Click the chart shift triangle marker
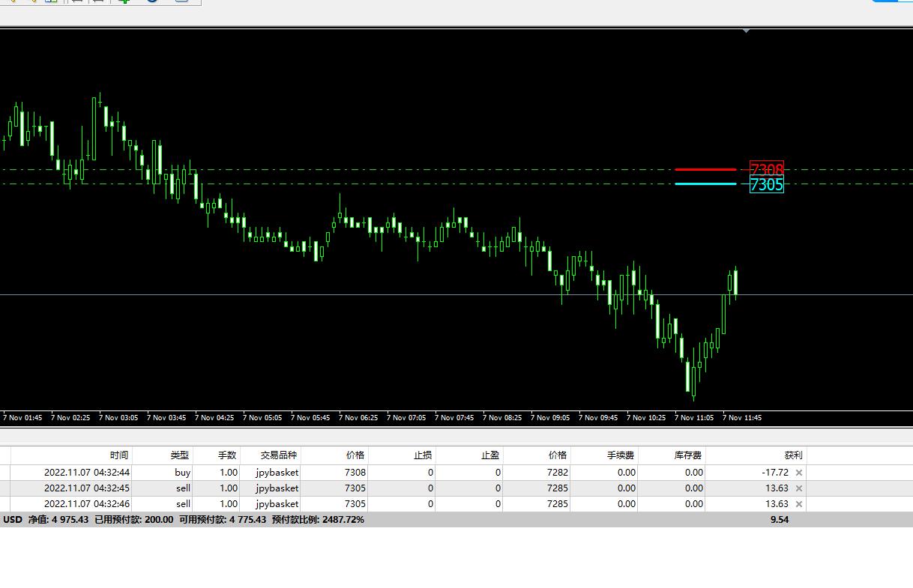Viewport: 913px width, 588px height. (x=746, y=31)
